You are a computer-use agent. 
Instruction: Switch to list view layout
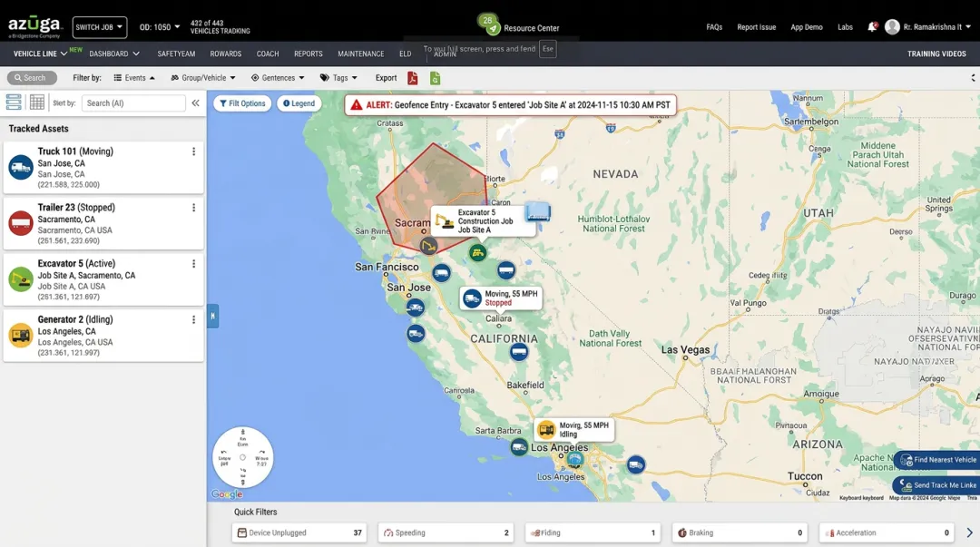[13, 102]
